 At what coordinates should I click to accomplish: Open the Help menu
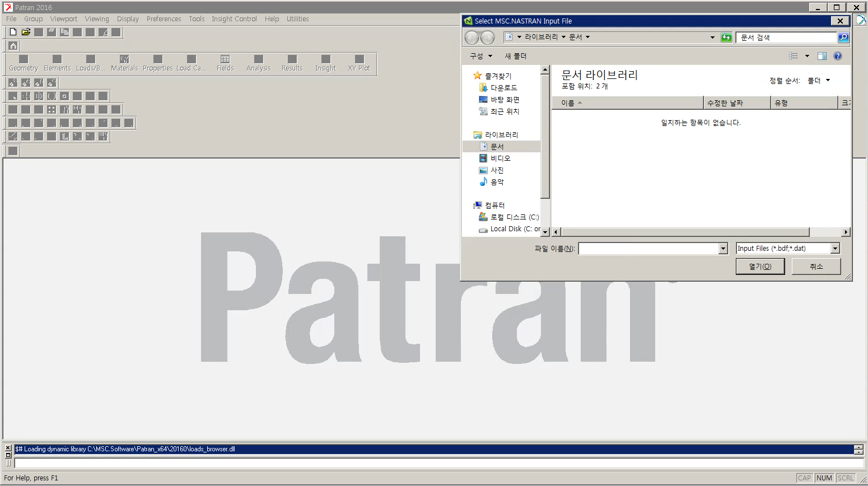point(272,19)
